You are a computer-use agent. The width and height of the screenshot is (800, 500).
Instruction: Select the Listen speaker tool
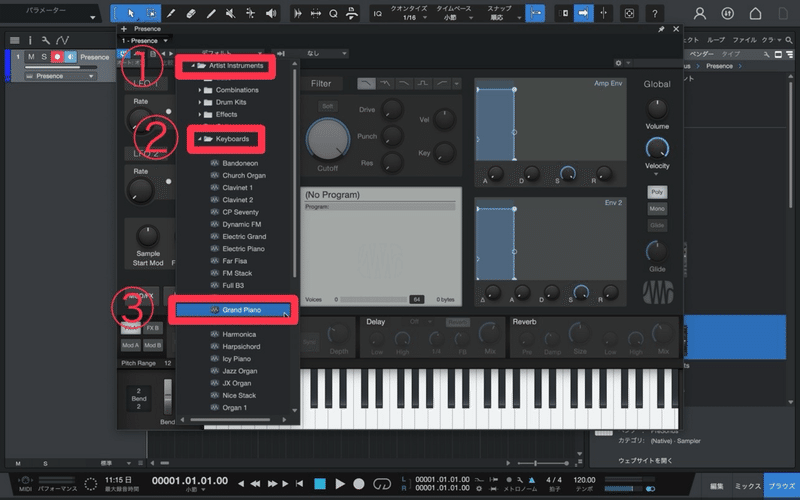point(271,14)
